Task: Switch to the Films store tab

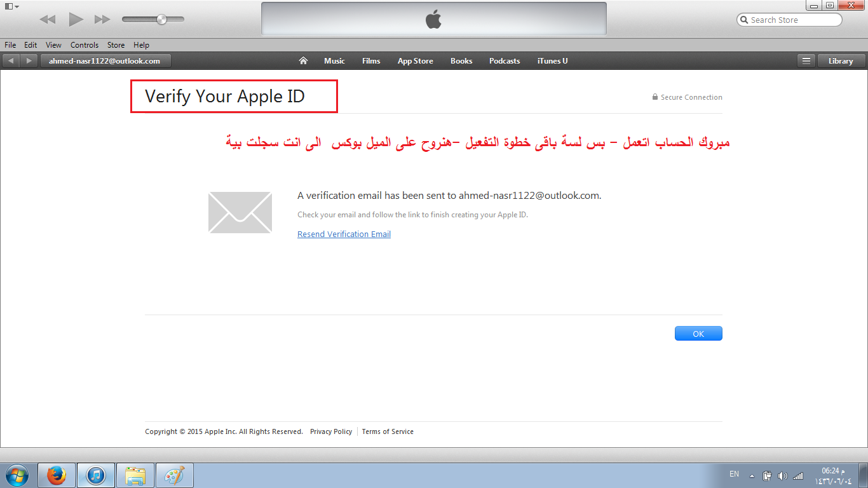Action: [371, 61]
